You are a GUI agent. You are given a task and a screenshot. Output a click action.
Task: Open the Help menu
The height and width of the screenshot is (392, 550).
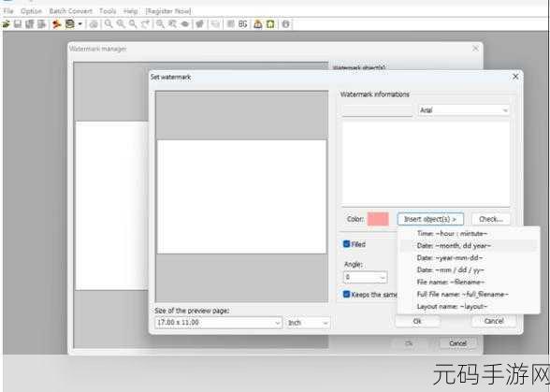pos(131,11)
